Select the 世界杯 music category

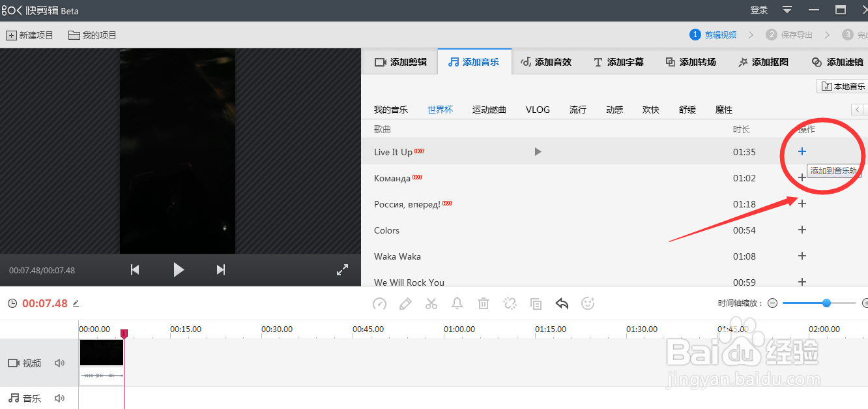[440, 109]
